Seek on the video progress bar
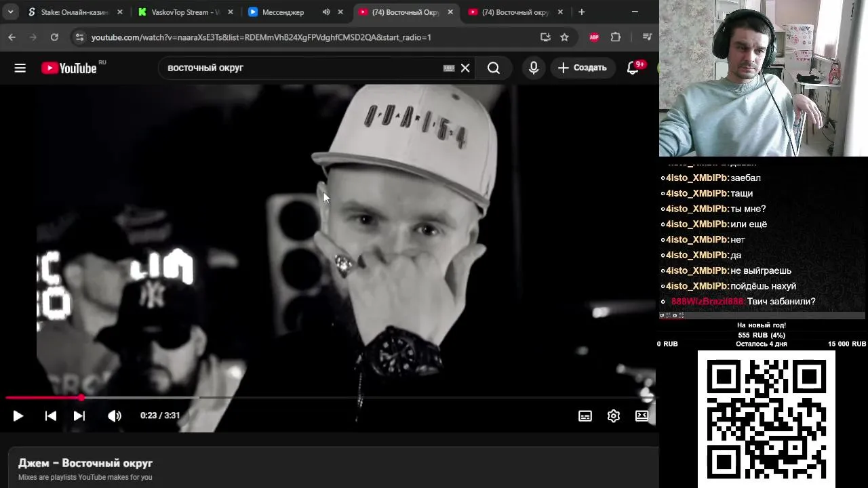The image size is (868, 488). click(330, 398)
